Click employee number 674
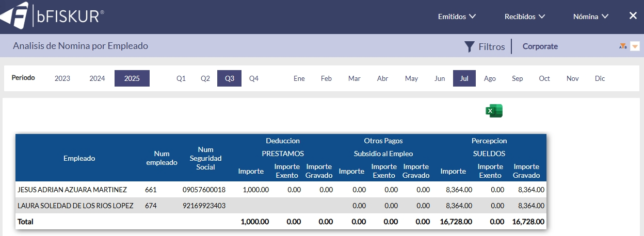This screenshot has height=236, width=644. 151,206
